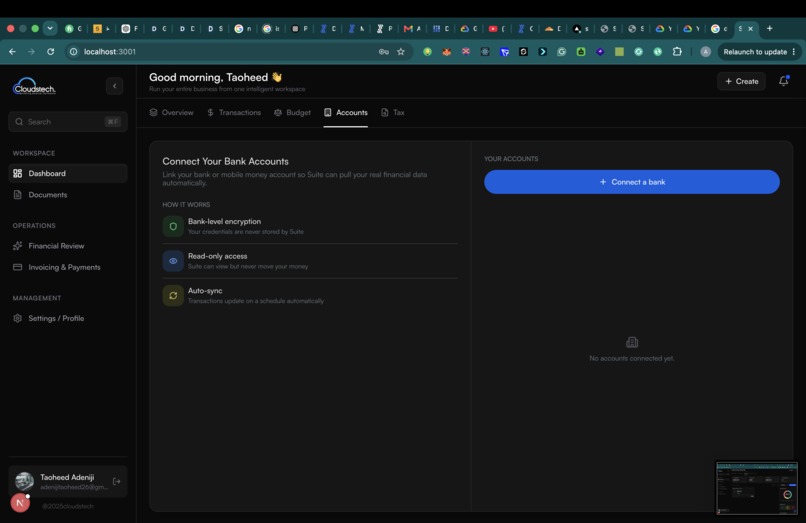Image resolution: width=806 pixels, height=523 pixels.
Task: Click the red N badge in the corner
Action: point(20,503)
